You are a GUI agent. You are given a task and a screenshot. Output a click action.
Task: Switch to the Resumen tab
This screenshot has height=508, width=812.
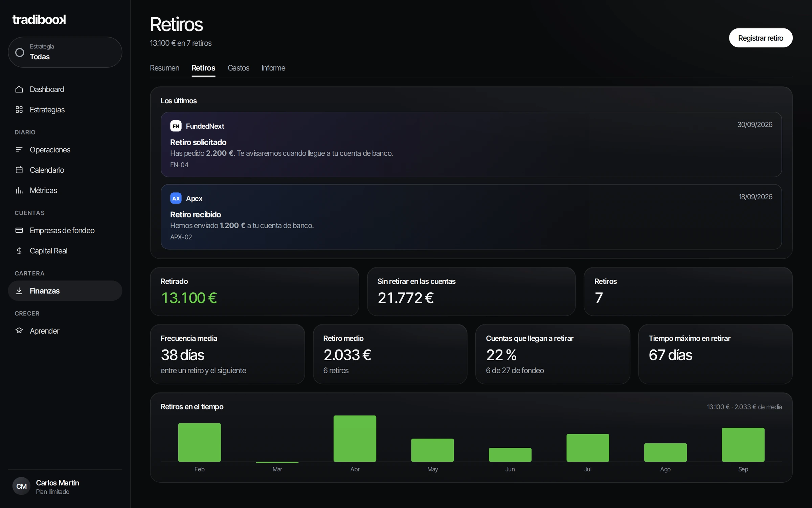click(x=164, y=68)
